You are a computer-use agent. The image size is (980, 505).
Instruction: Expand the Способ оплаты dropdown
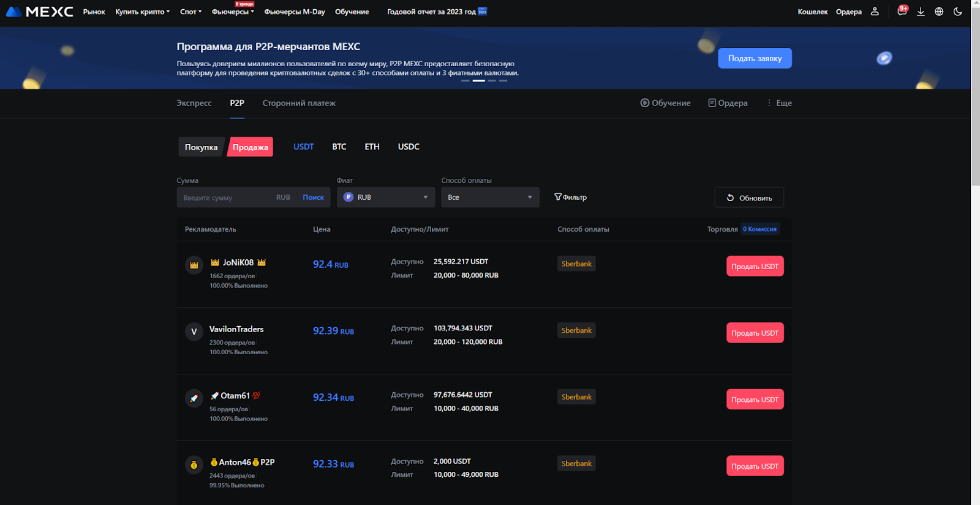coord(490,197)
